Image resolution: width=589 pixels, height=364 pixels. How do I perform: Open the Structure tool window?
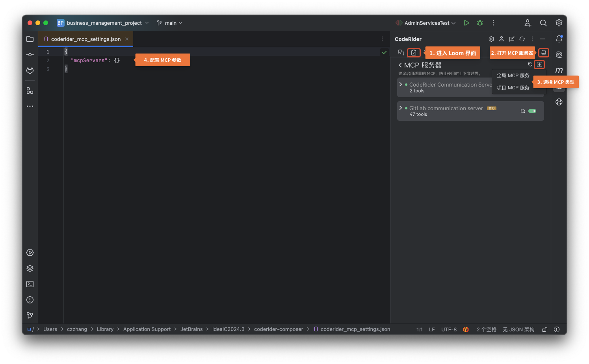[x=30, y=91]
